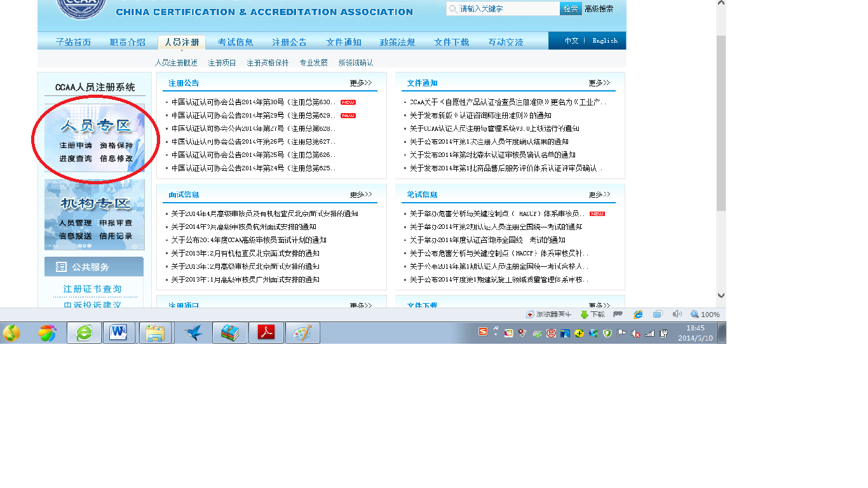The width and height of the screenshot is (868, 488).
Task: Open the 注册公告 nav item
Action: [x=289, y=42]
